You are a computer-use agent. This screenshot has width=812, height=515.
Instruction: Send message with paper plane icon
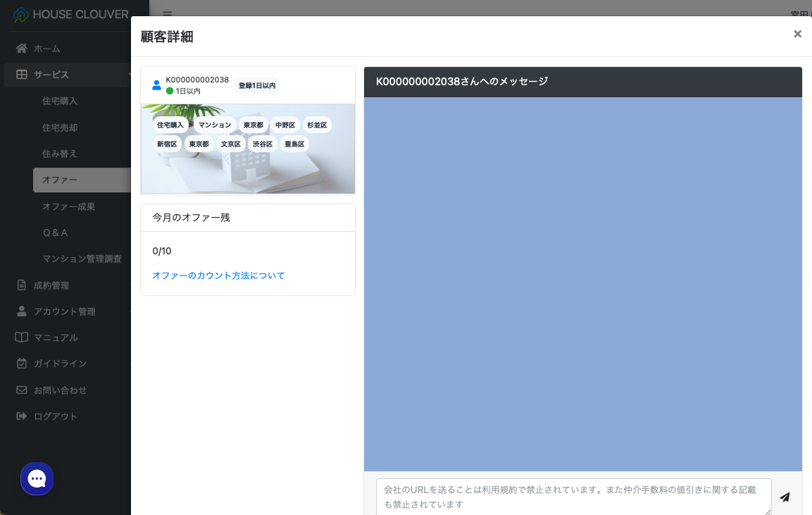click(785, 497)
